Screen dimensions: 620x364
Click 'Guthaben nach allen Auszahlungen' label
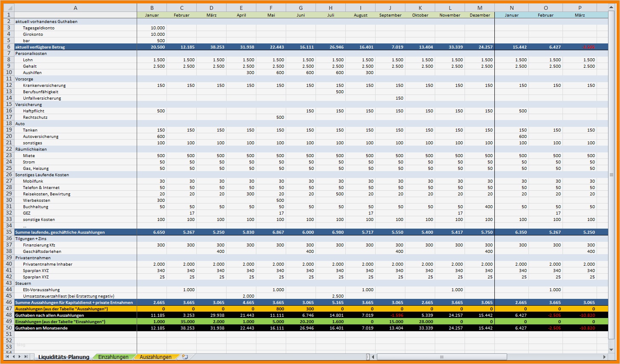[75, 315]
